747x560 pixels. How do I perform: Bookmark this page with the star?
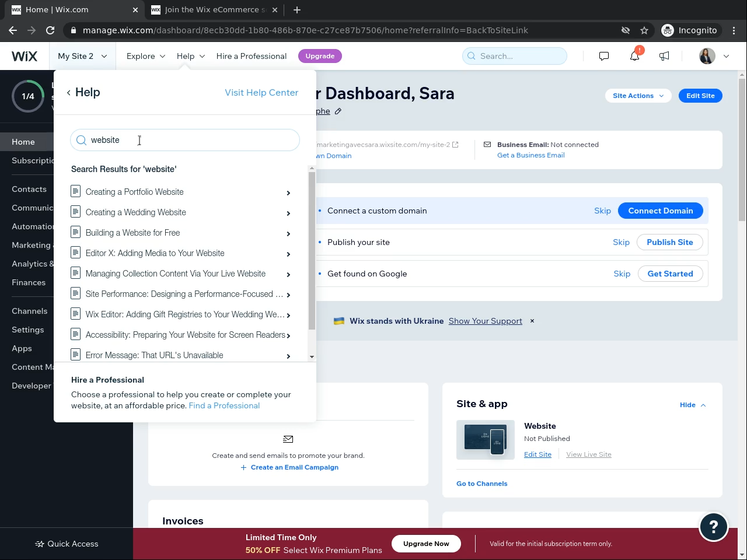(644, 30)
